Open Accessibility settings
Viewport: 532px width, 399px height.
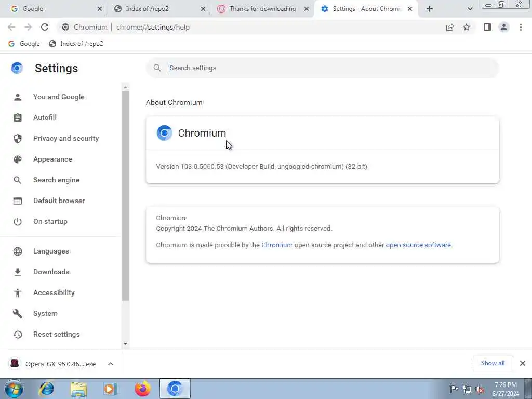click(54, 292)
